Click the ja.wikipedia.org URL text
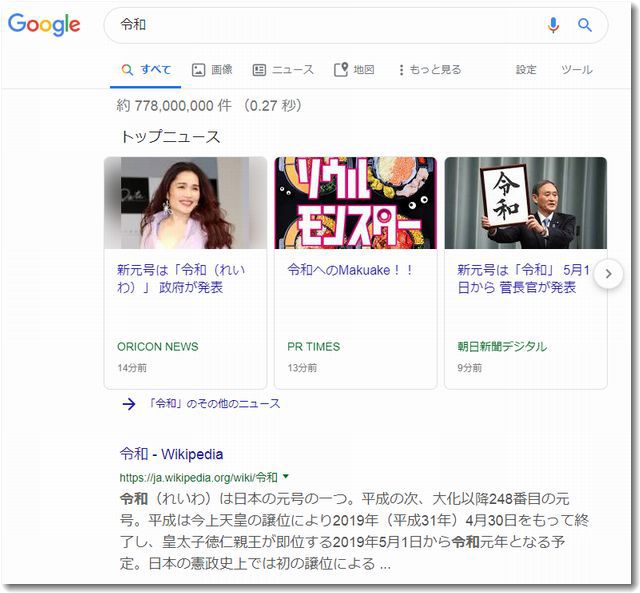The height and width of the screenshot is (593, 640). pos(198,478)
